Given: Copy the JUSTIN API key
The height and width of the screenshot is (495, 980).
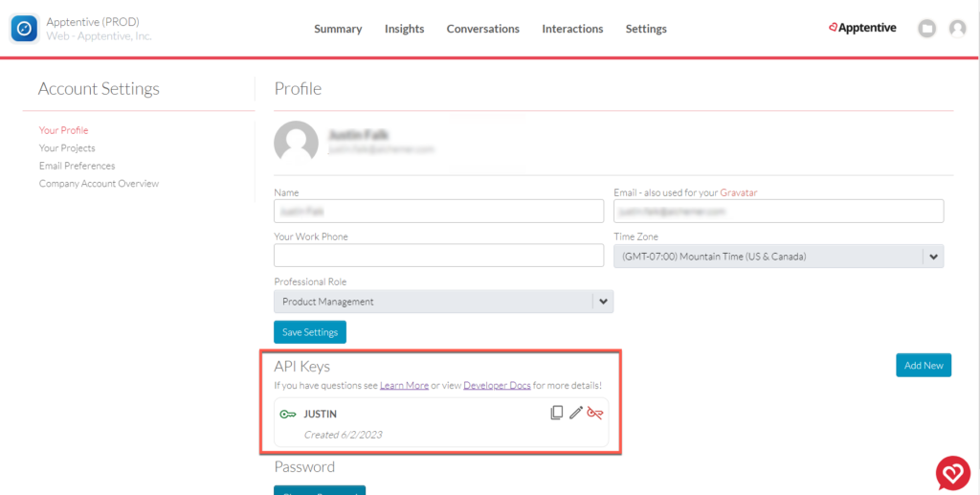Looking at the screenshot, I should (x=556, y=413).
